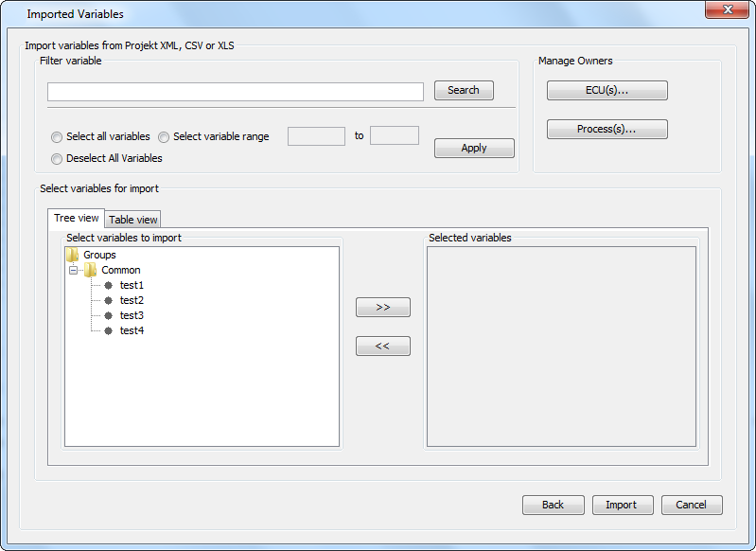The image size is (756, 551).
Task: Switch to the Tree view tab
Action: click(x=77, y=218)
